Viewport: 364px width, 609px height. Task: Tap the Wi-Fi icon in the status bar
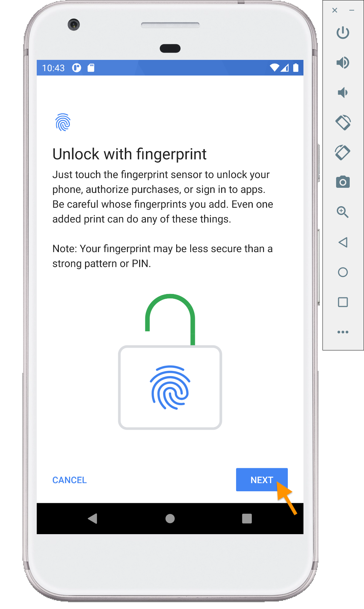(274, 68)
